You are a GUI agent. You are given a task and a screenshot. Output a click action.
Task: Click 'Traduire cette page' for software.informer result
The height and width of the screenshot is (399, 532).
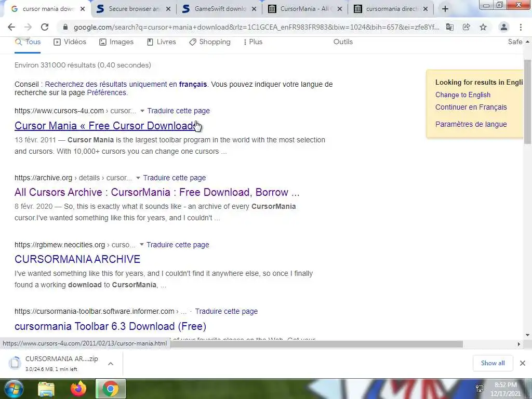tap(227, 312)
